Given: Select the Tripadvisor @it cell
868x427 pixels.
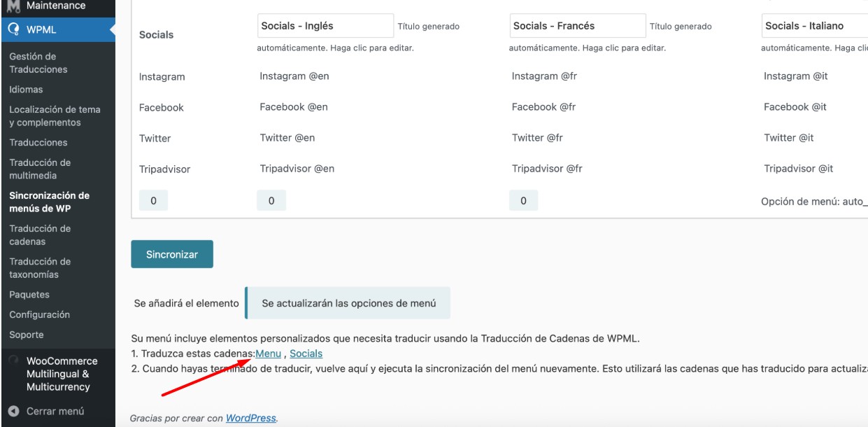Looking at the screenshot, I should point(798,169).
